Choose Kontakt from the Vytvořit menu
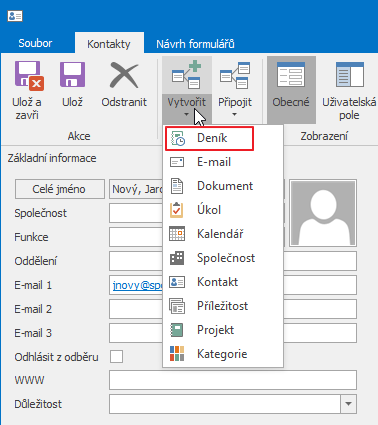This screenshot has height=425, width=378. [x=223, y=282]
